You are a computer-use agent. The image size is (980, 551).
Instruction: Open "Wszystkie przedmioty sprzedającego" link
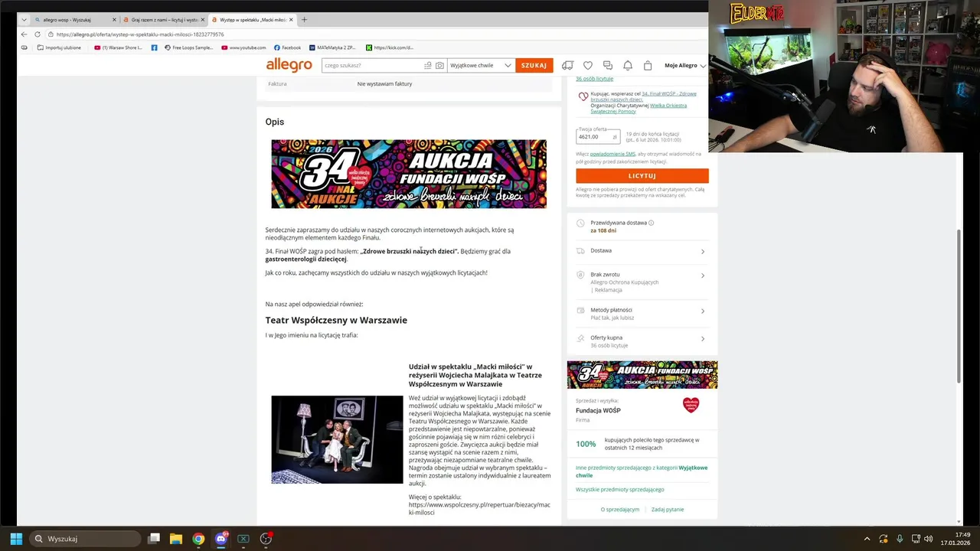[619, 489]
